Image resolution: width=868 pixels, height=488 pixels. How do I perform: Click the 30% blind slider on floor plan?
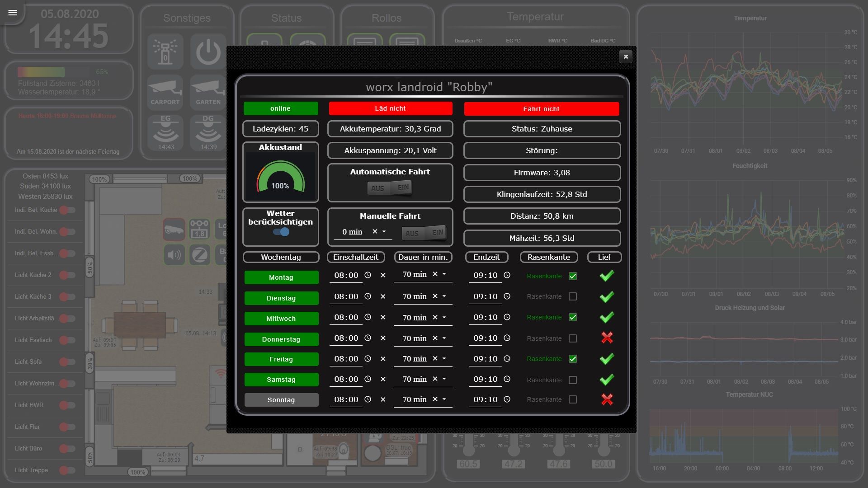click(90, 363)
